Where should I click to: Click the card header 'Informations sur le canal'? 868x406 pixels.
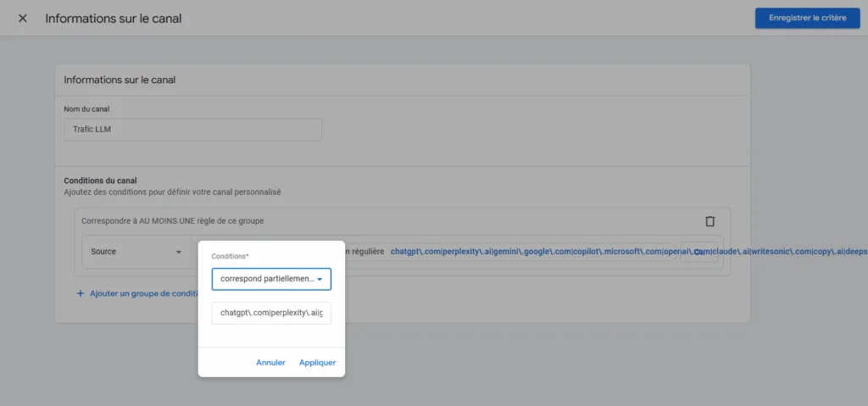(120, 81)
